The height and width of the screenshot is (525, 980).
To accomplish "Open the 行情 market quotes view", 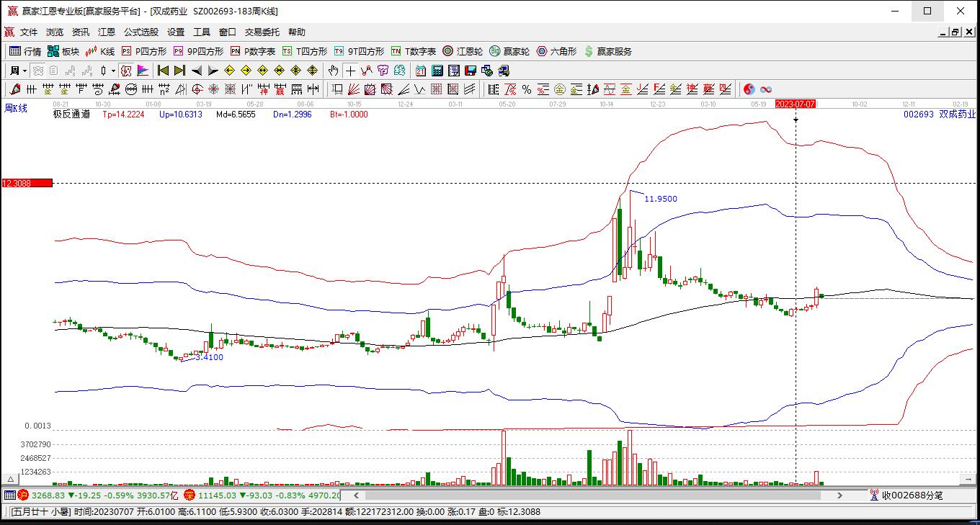I will coord(25,51).
